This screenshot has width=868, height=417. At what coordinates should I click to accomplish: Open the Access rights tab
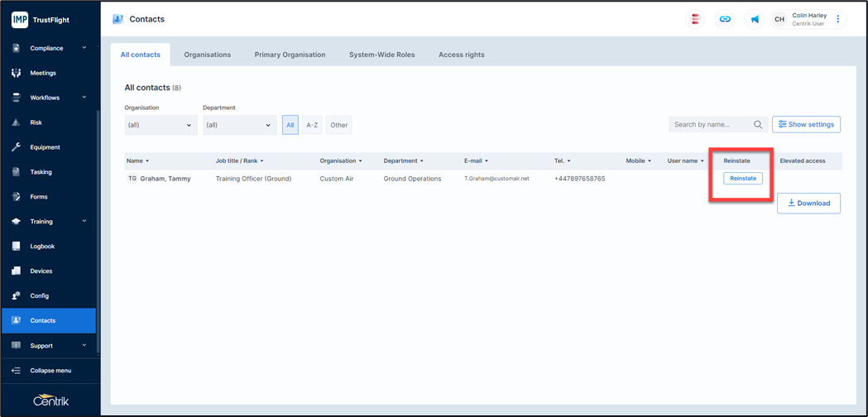click(461, 55)
